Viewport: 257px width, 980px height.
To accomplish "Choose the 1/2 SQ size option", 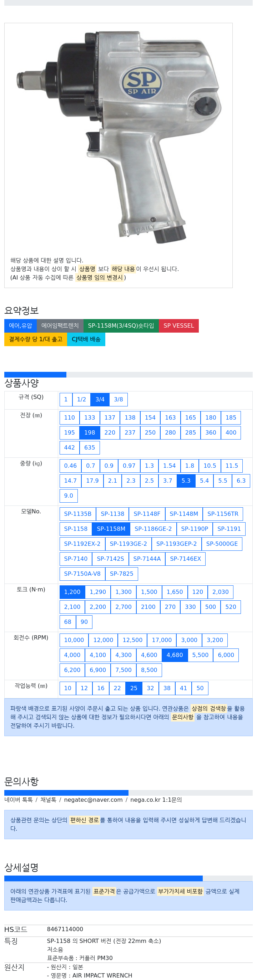I will pyautogui.click(x=81, y=400).
